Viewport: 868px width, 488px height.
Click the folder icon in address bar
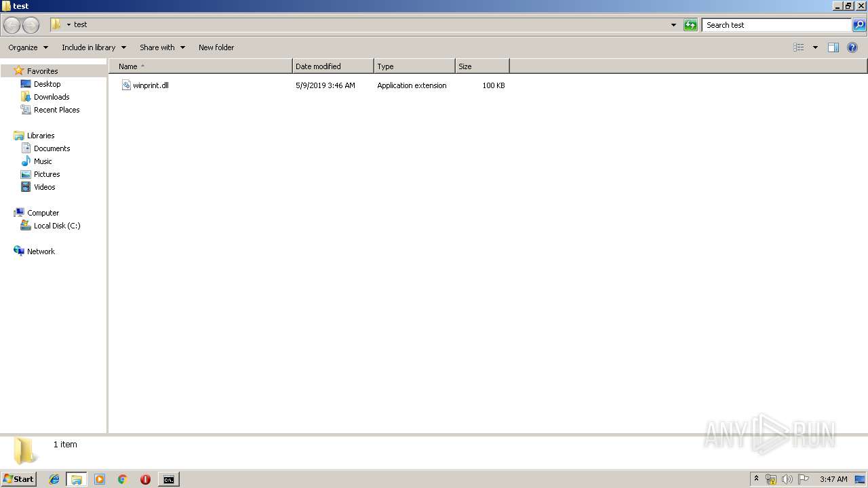[56, 24]
